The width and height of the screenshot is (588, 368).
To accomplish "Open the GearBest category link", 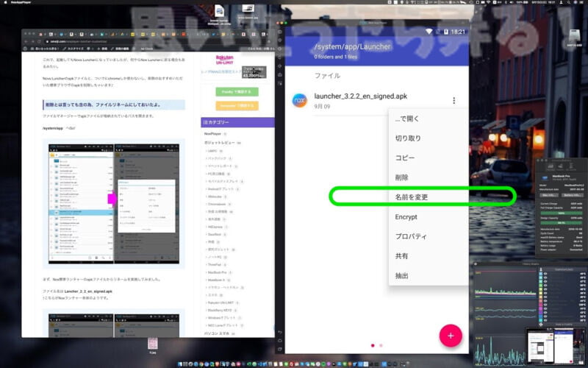I will 215,234.
